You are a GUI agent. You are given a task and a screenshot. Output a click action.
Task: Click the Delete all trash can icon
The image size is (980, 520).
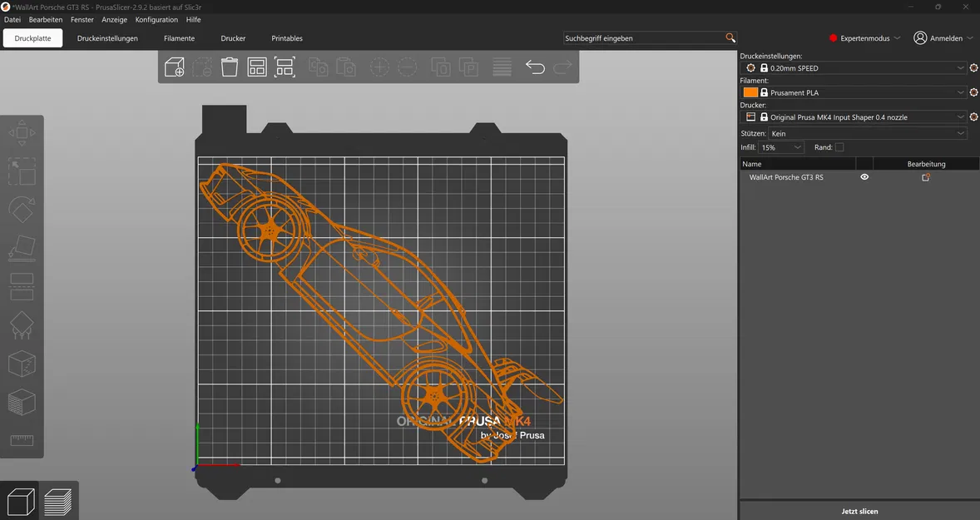[x=230, y=67]
